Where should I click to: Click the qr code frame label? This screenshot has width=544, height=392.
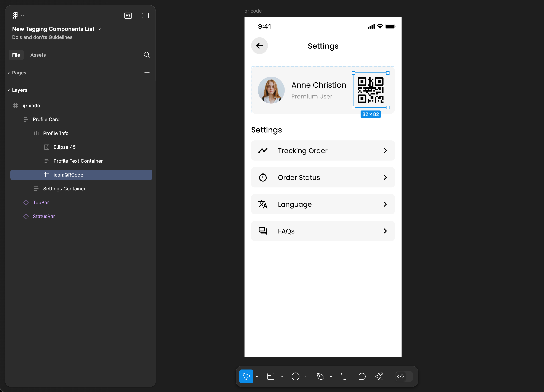tap(253, 11)
